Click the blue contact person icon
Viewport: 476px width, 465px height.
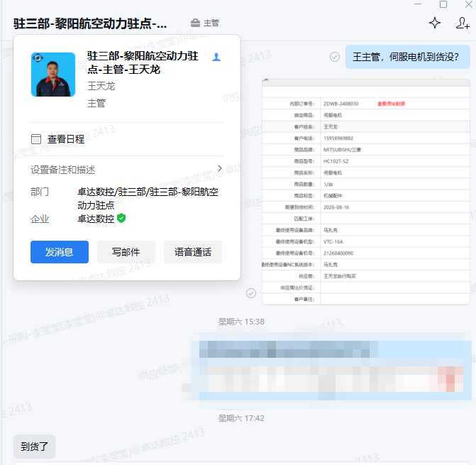point(216,57)
